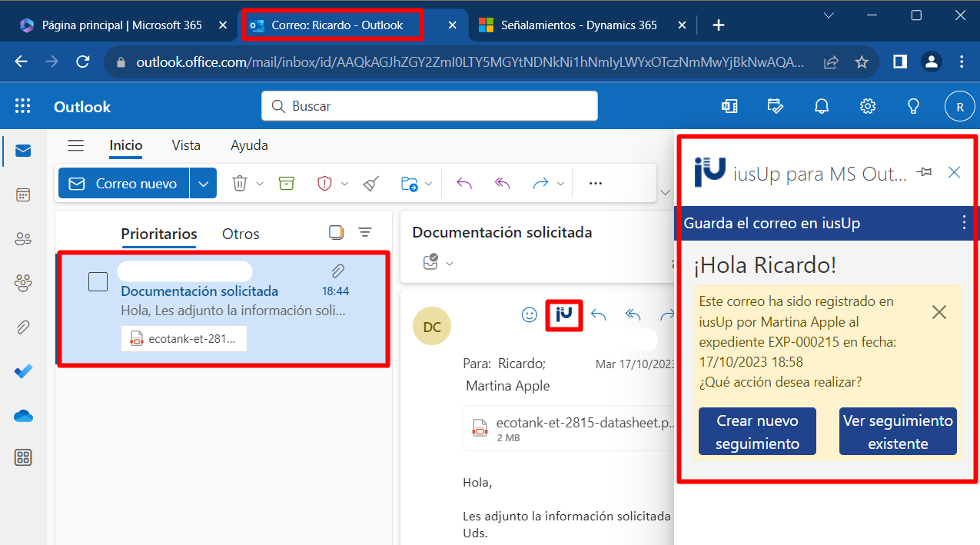980x545 pixels.
Task: Click the Archive icon in toolbar
Action: coord(287,183)
